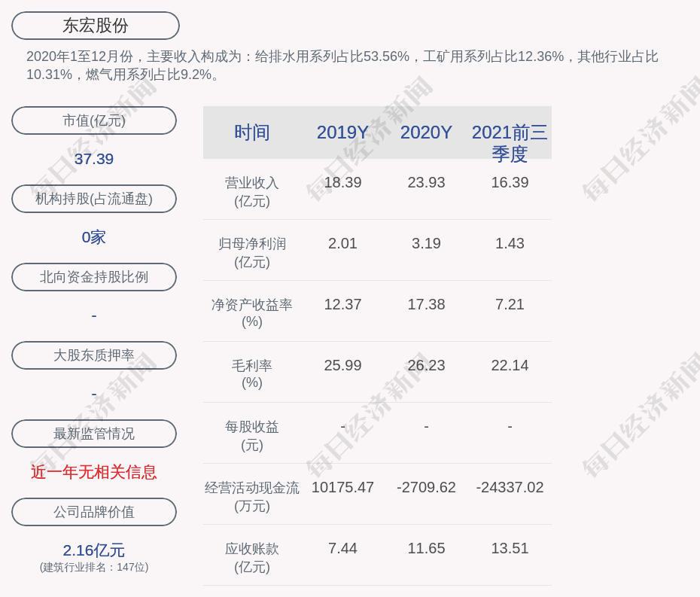Select the 应收账款(亿元) row label
Screen dimensions: 700x597
coord(252,558)
